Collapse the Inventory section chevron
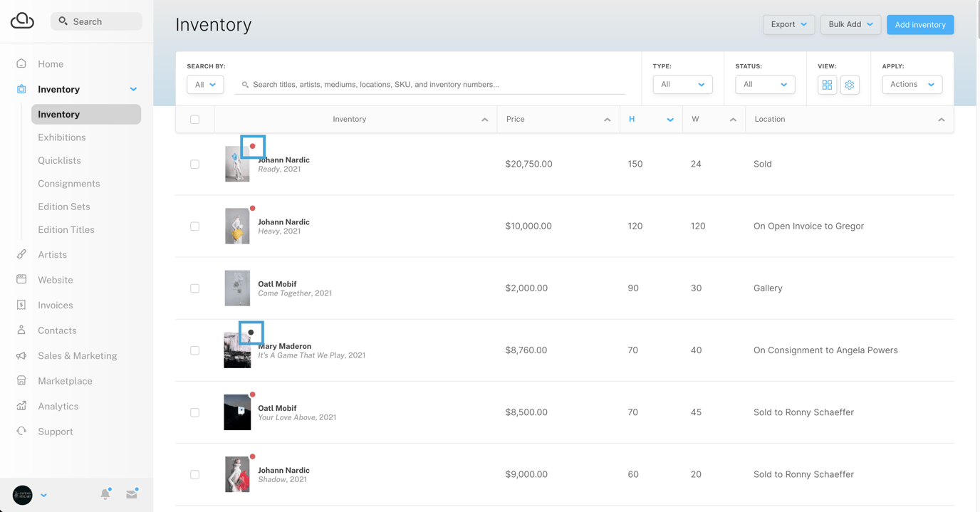The height and width of the screenshot is (512, 980). [133, 89]
